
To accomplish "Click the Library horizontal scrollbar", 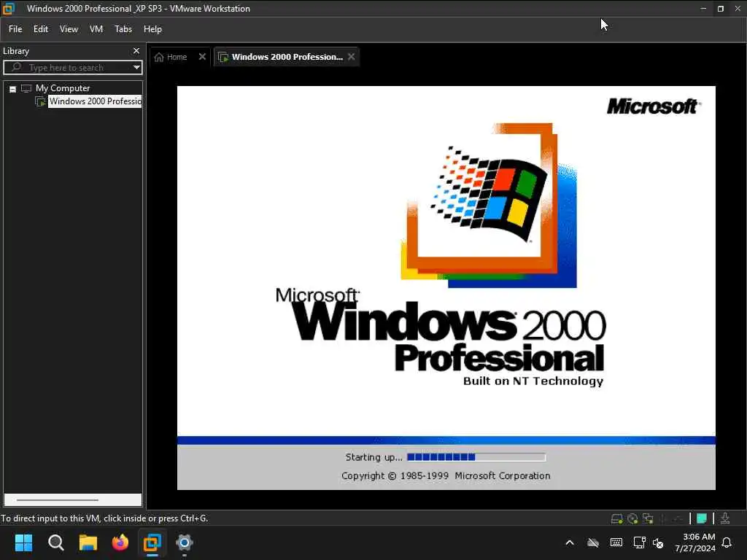I will coord(58,499).
